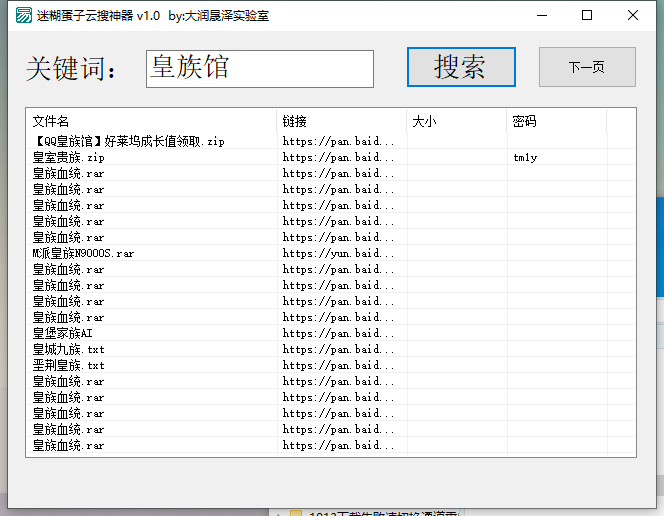Screen dimensions: 664x516
Task: Click the link cell for 皇室贵族.zip
Action: (x=338, y=157)
